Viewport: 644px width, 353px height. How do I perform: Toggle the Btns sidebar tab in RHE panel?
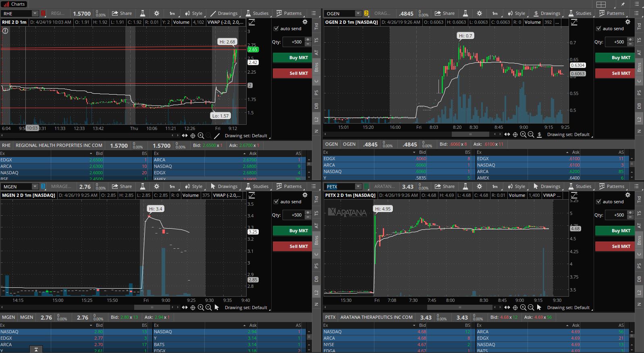click(x=316, y=67)
